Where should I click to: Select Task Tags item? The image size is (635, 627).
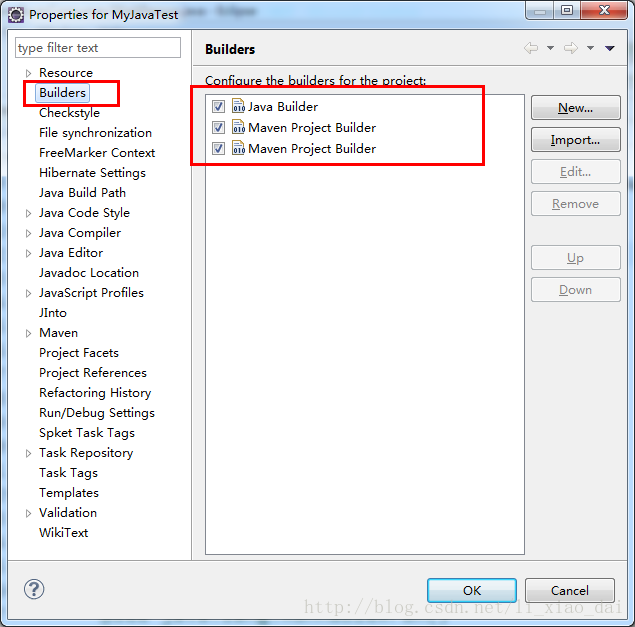pyautogui.click(x=68, y=473)
